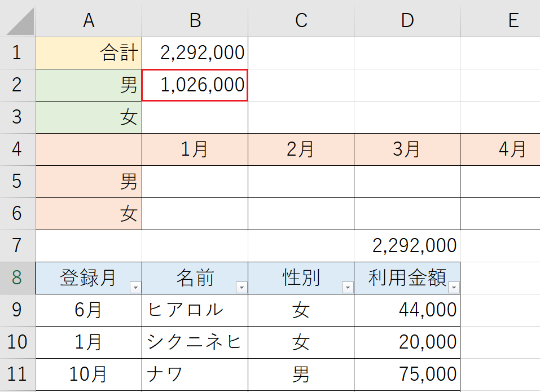Click the 利用金額 table header

(x=407, y=278)
